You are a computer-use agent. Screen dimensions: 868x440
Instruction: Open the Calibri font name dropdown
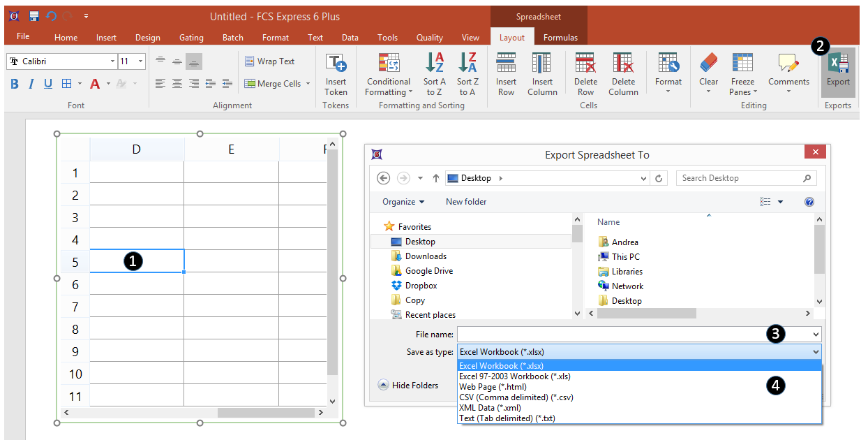tap(112, 61)
